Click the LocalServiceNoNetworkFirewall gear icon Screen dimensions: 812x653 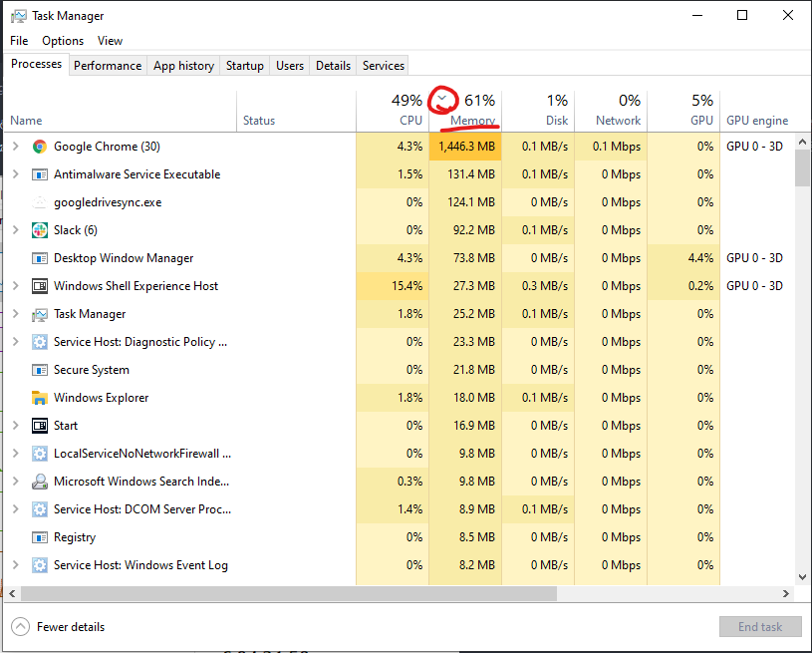40,454
